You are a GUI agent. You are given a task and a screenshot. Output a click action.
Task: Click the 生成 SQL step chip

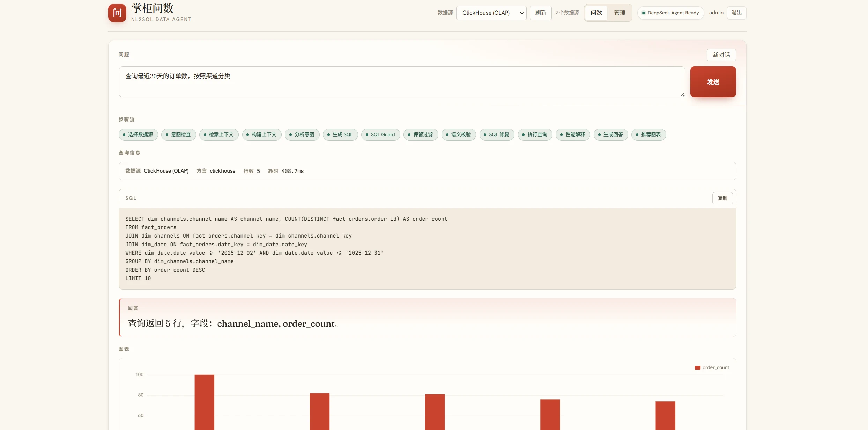click(340, 134)
